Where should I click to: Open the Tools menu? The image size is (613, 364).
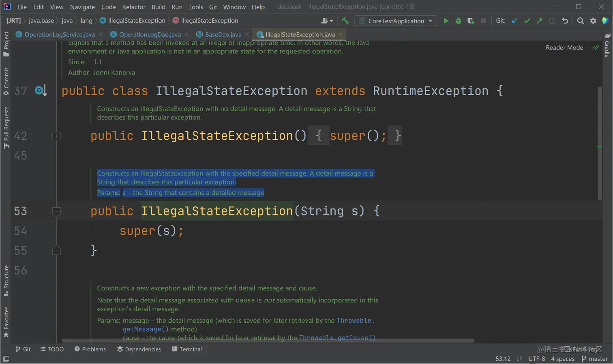point(195,7)
